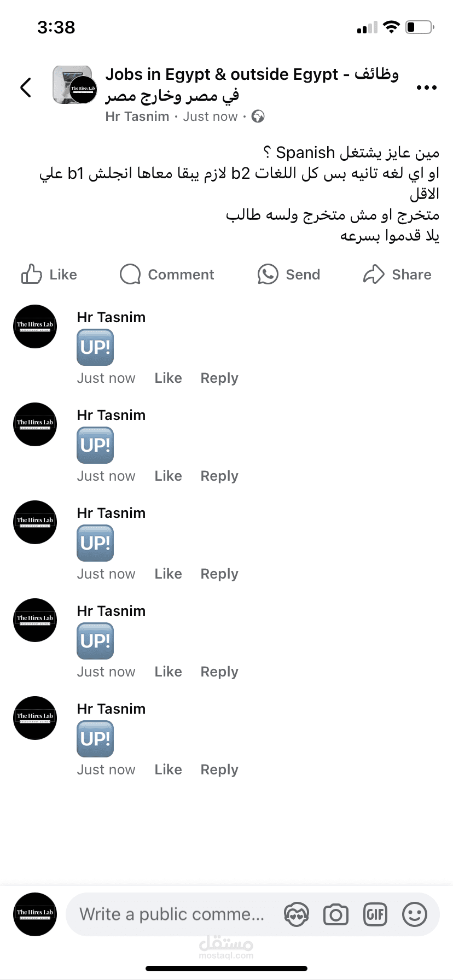Tap first comment's The Hires Lab avatar

tap(35, 326)
